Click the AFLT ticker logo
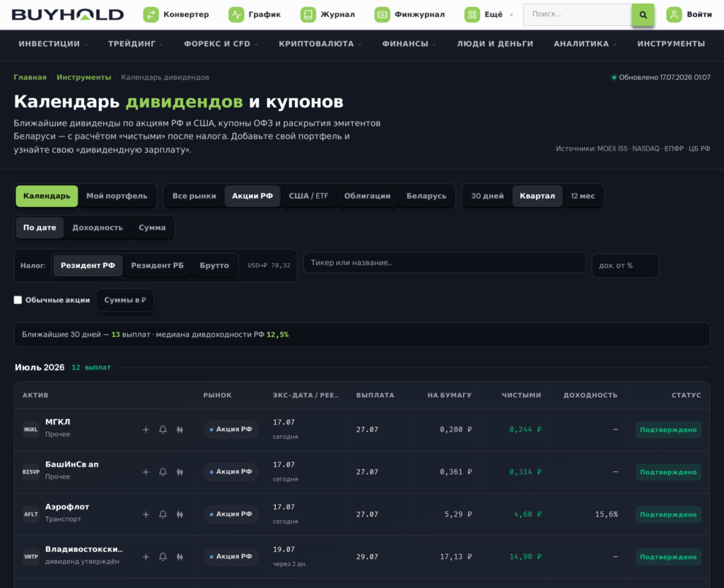The image size is (724, 588). pos(31,514)
